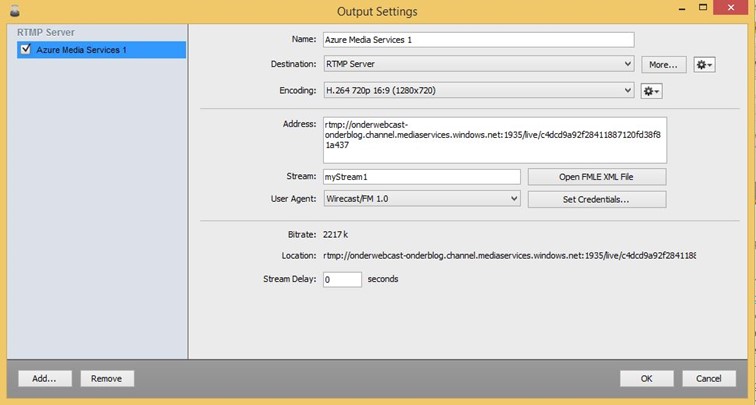This screenshot has height=405, width=756.
Task: Click the Bitrate value 2217 k
Action: point(336,235)
